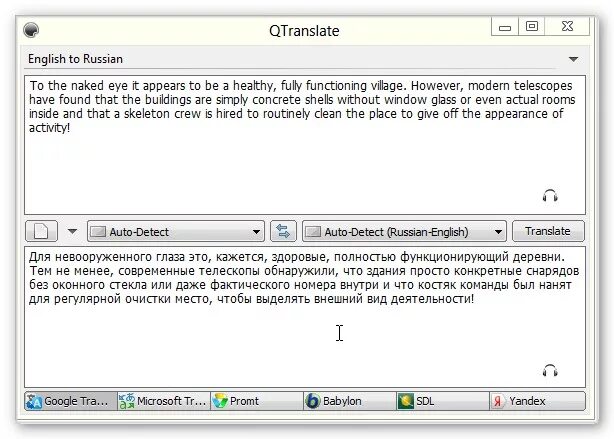Image resolution: width=614 pixels, height=439 pixels.
Task: Click into the English source text box
Action: pyautogui.click(x=305, y=145)
